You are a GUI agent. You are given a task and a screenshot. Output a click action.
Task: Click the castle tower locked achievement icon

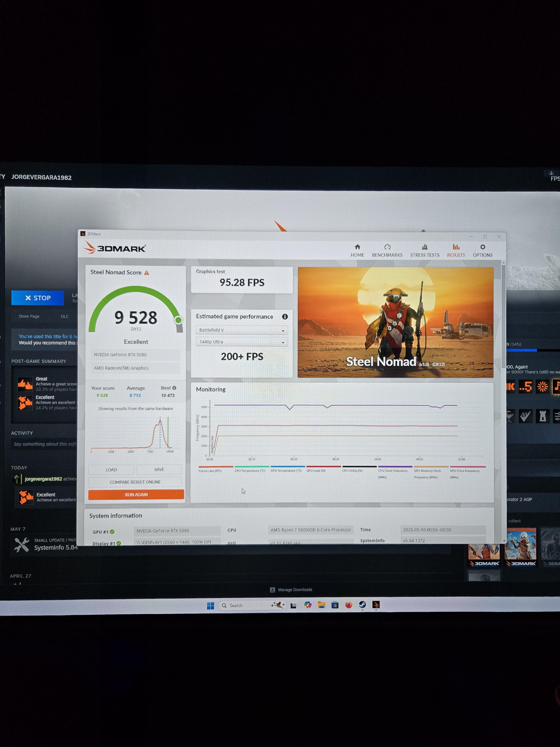pyautogui.click(x=542, y=416)
